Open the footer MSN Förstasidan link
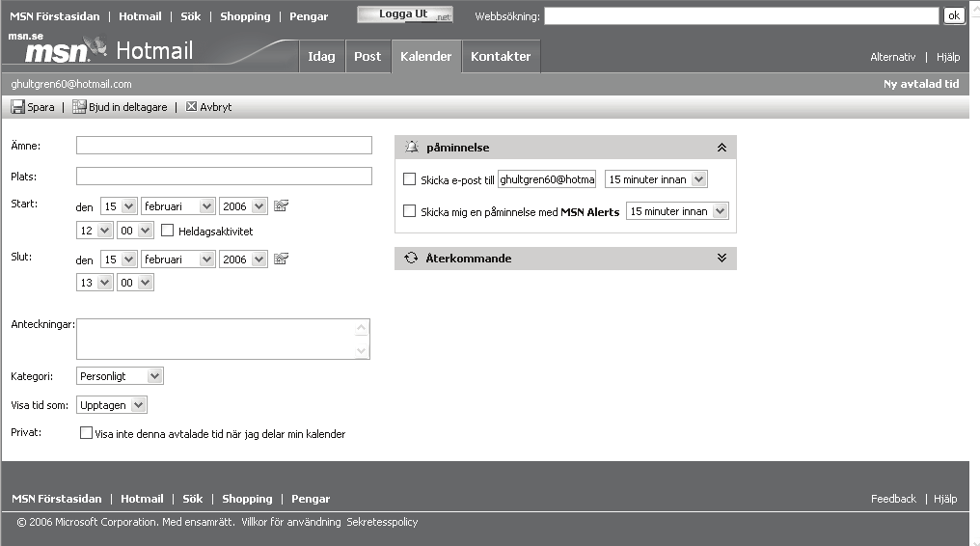 point(57,499)
